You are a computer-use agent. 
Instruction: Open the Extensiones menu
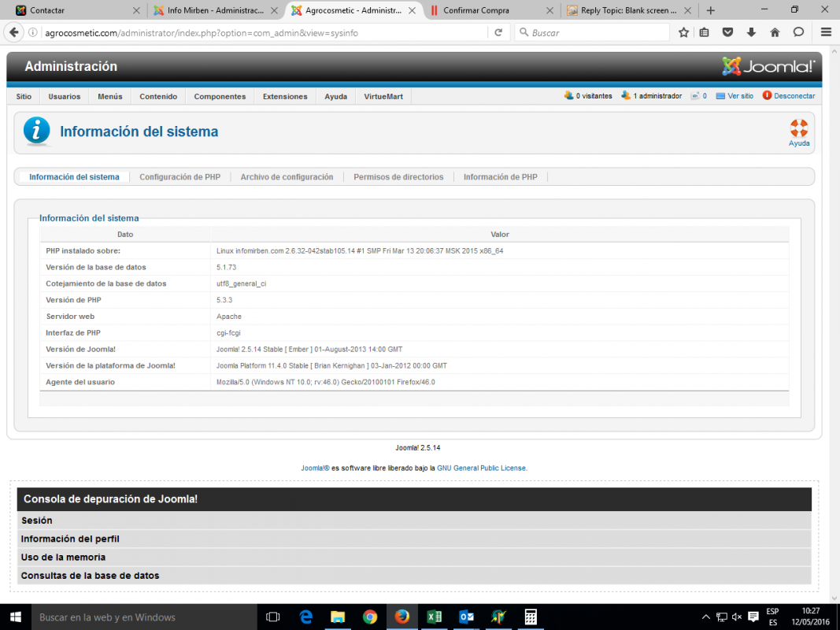coord(285,97)
